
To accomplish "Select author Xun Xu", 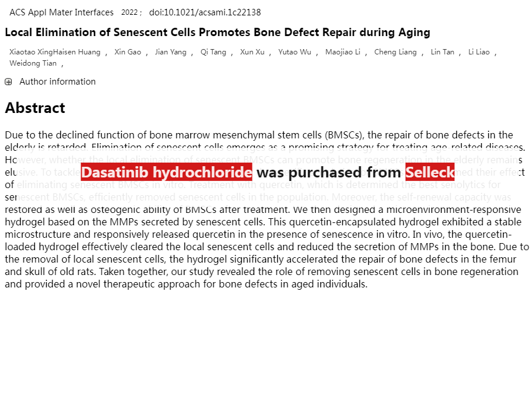I will pyautogui.click(x=252, y=52).
